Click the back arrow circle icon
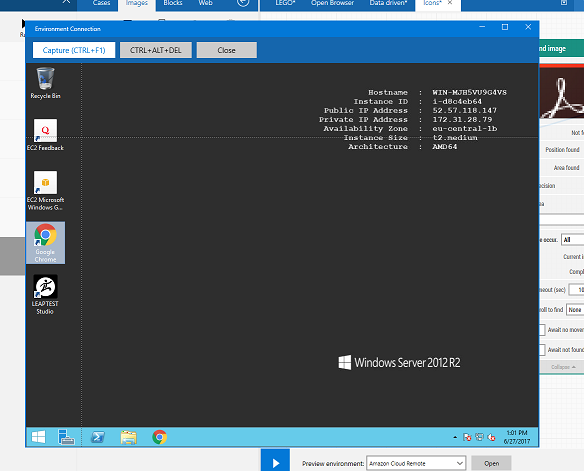This screenshot has height=471, width=584. pyautogui.click(x=243, y=3)
